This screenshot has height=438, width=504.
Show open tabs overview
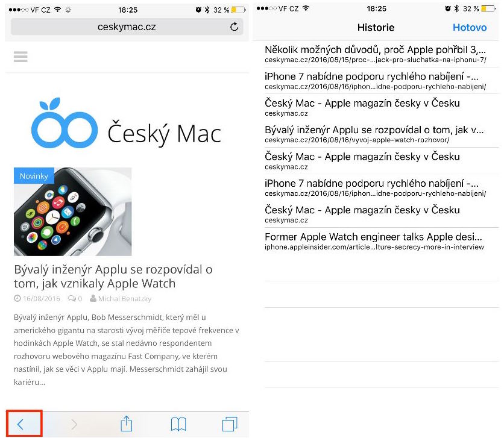[230, 424]
